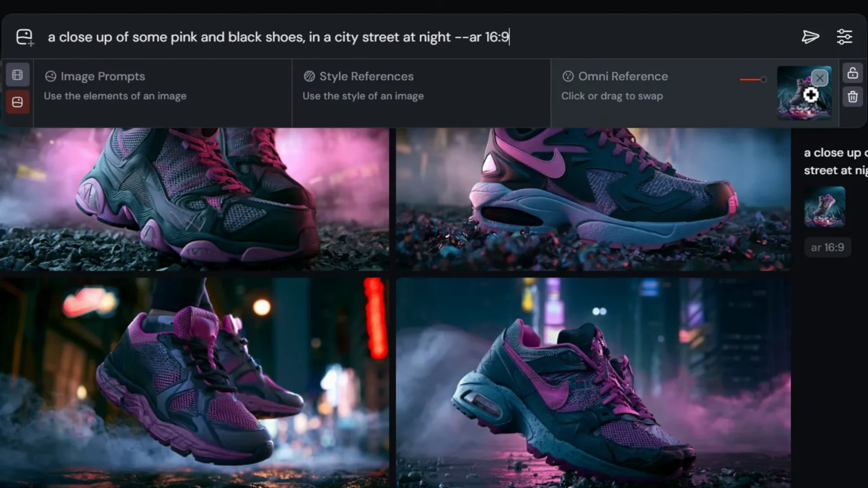This screenshot has height=488, width=868.
Task: Click the Omni Reference heading
Action: point(623,76)
